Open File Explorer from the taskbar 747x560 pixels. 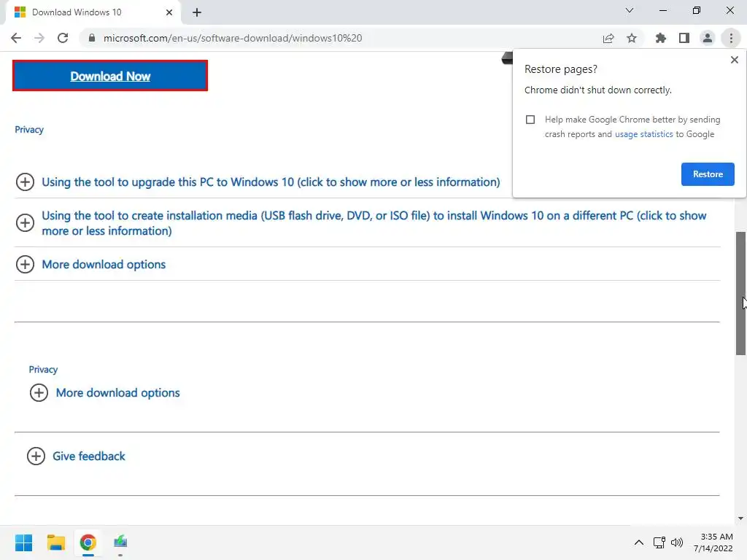click(x=55, y=542)
